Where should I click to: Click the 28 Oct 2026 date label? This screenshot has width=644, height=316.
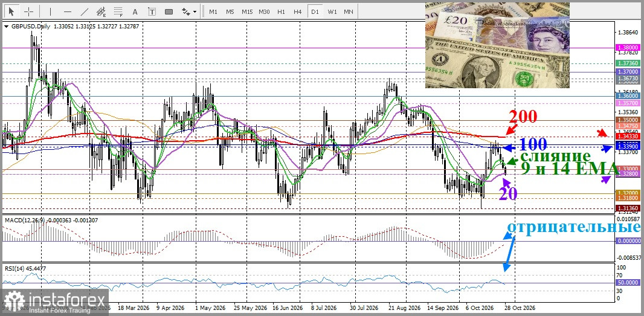pos(520,308)
